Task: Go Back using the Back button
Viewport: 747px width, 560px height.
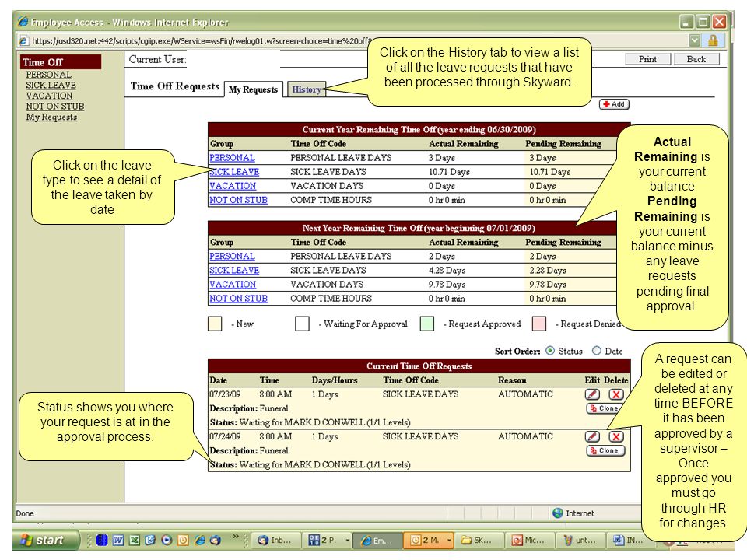Action: tap(696, 59)
